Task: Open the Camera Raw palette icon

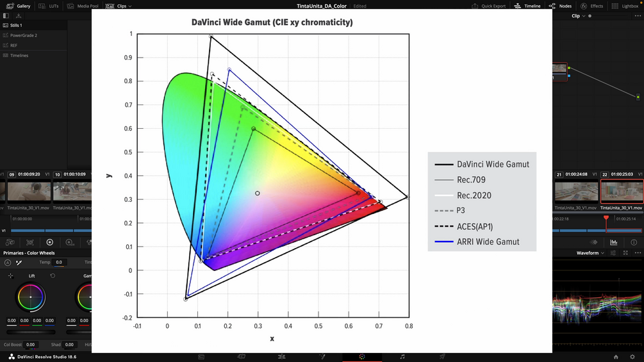Action: pyautogui.click(x=10, y=242)
